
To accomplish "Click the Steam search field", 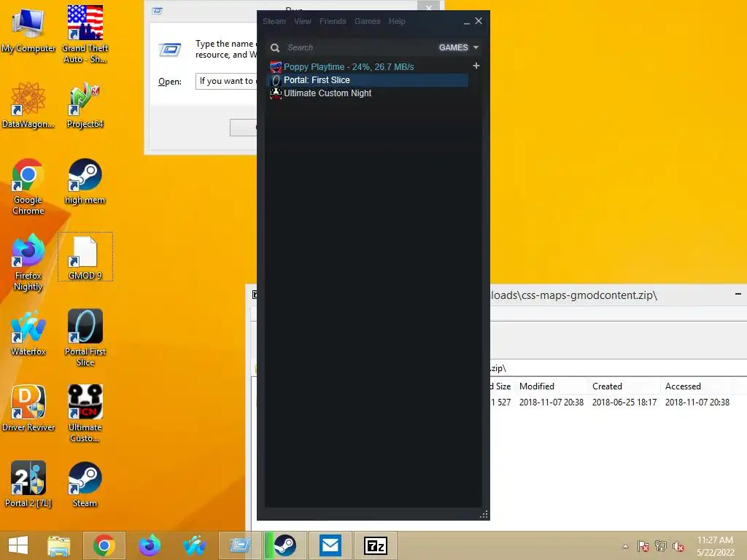I will 360,47.
